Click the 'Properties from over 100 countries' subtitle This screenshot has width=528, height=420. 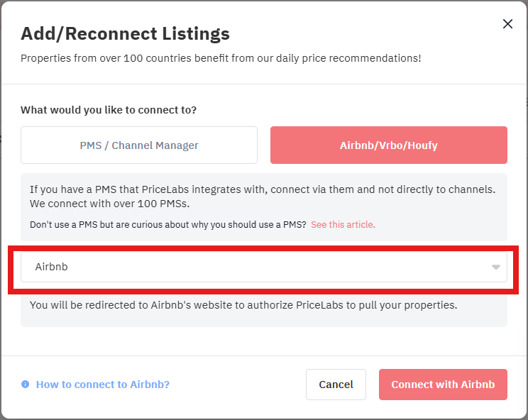click(x=221, y=58)
